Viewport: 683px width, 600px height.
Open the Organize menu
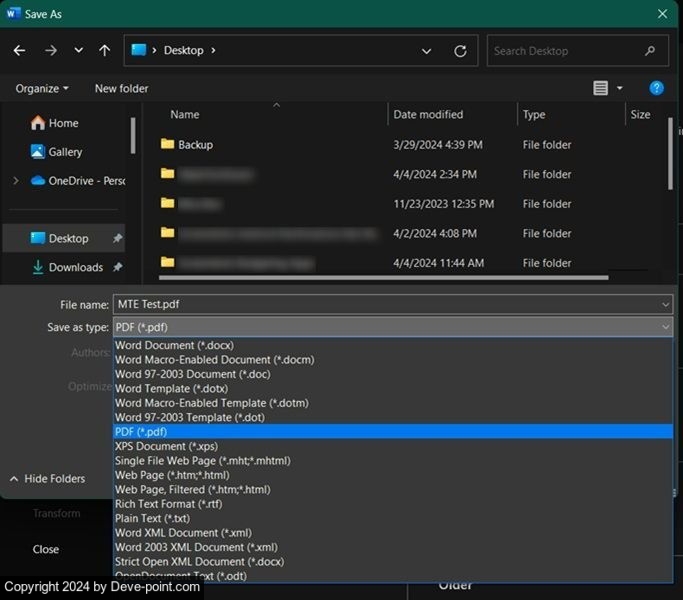click(x=42, y=88)
